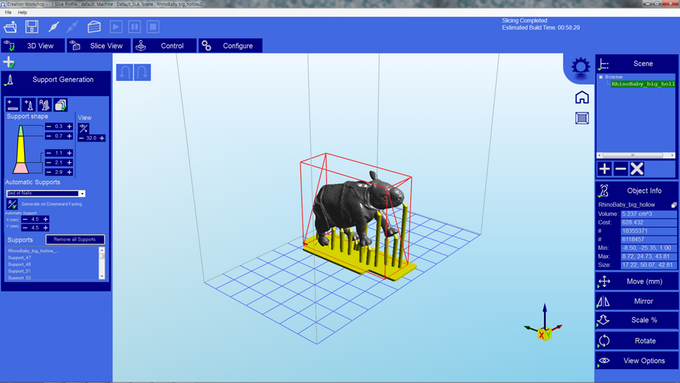Screen dimensions: 680x383
Task: Decrease the Y (mm) spacing value
Action: click(25, 228)
